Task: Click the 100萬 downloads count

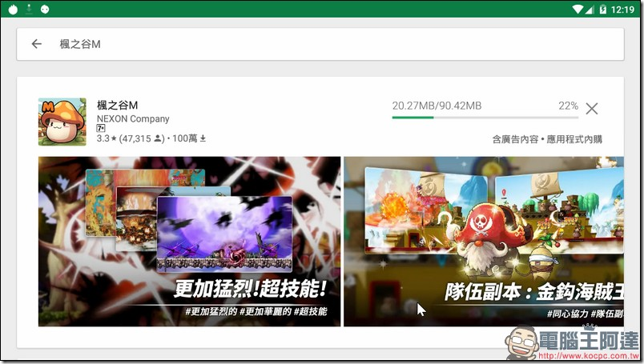Action: tap(189, 138)
